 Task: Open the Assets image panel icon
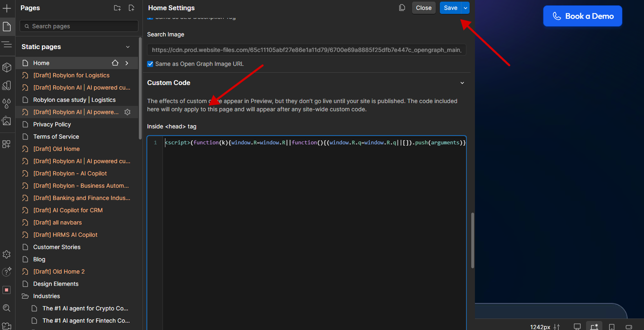7,121
